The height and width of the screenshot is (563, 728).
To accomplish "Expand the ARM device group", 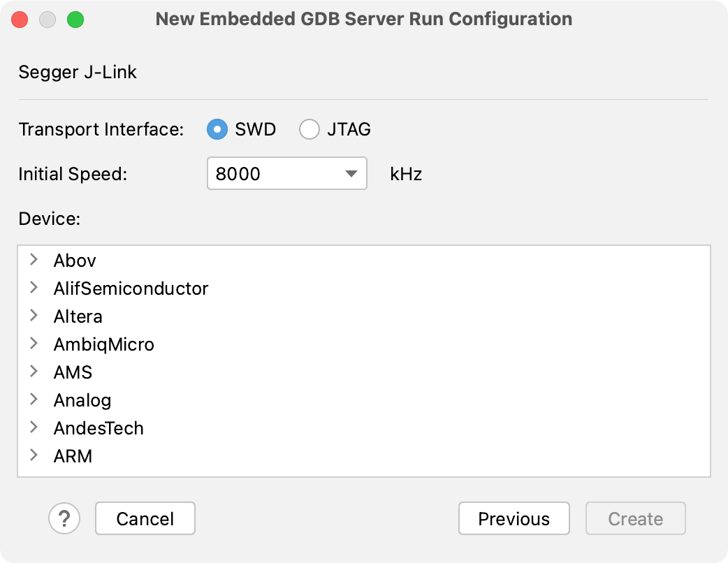I will coord(33,455).
